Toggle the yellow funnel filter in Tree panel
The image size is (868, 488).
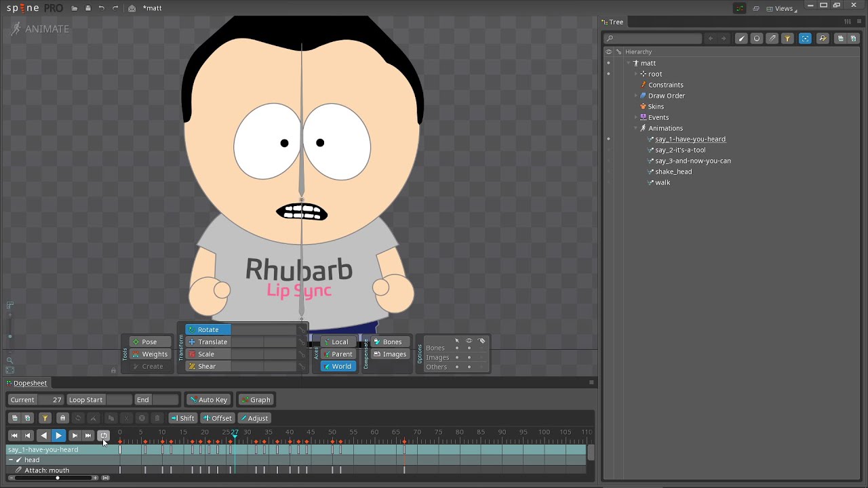787,39
